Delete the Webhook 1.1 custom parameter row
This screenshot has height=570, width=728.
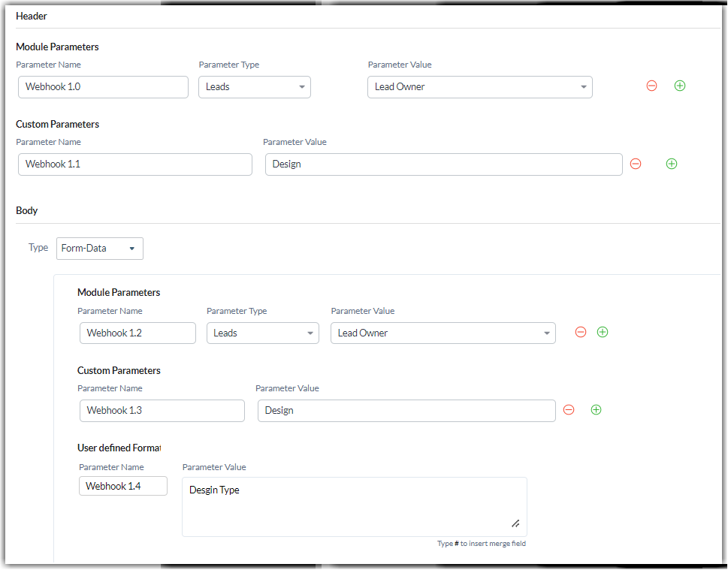tap(636, 164)
